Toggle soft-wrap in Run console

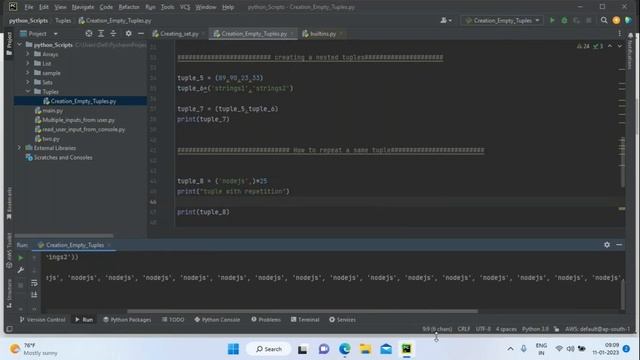(34, 282)
